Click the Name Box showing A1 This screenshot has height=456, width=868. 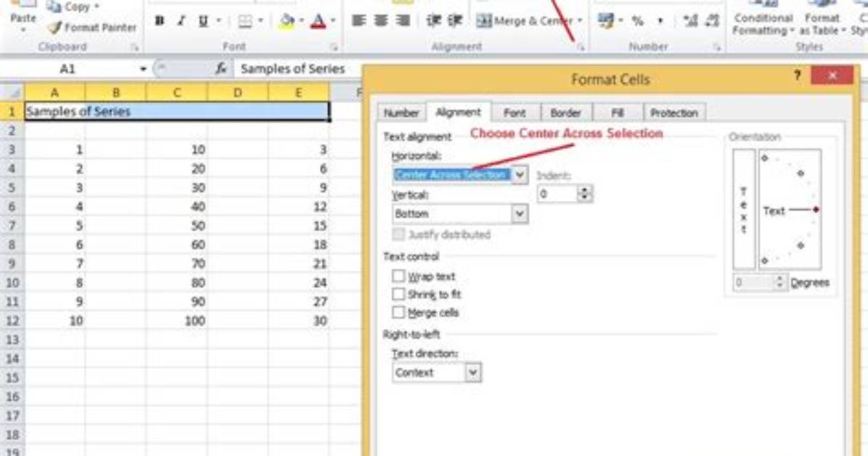67,69
